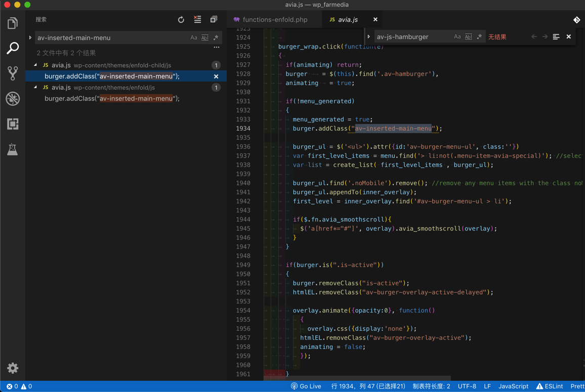Viewport: 585px width, 392px height.
Task: Collapse the enfold-child avia.js result group
Action: [35, 65]
